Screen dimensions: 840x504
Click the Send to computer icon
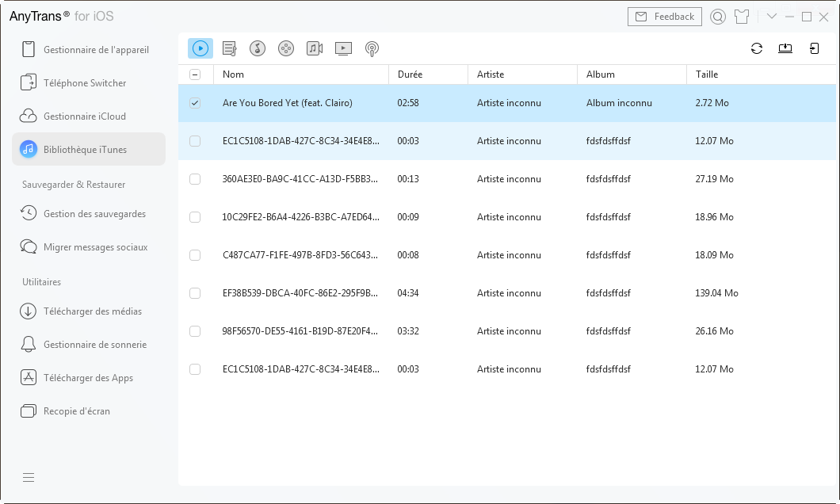click(785, 48)
